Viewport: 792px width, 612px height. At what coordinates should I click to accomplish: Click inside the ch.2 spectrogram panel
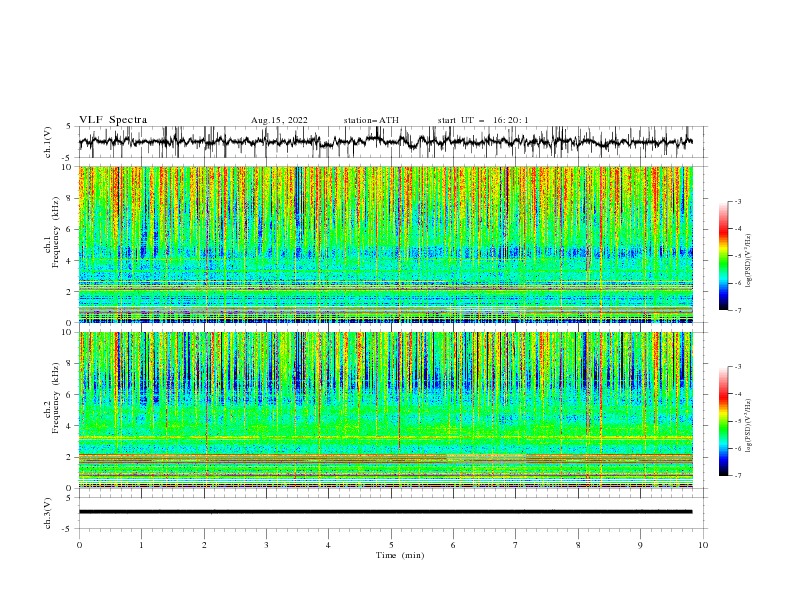[x=386, y=410]
